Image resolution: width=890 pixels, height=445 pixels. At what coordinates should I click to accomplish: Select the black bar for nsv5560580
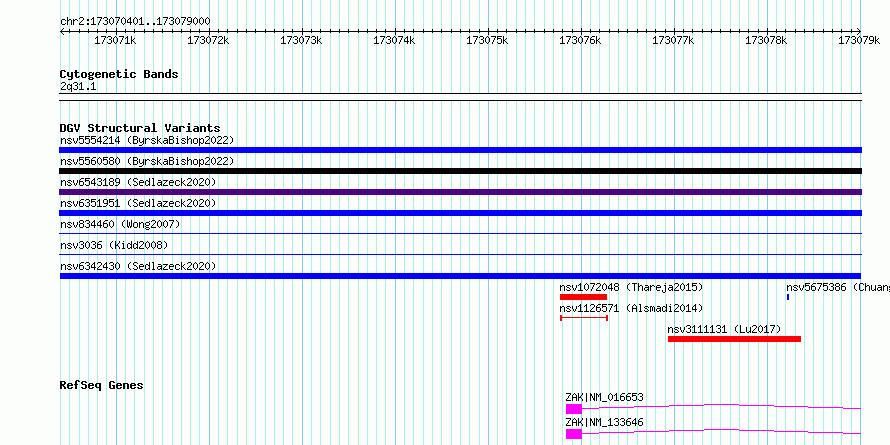coord(460,171)
